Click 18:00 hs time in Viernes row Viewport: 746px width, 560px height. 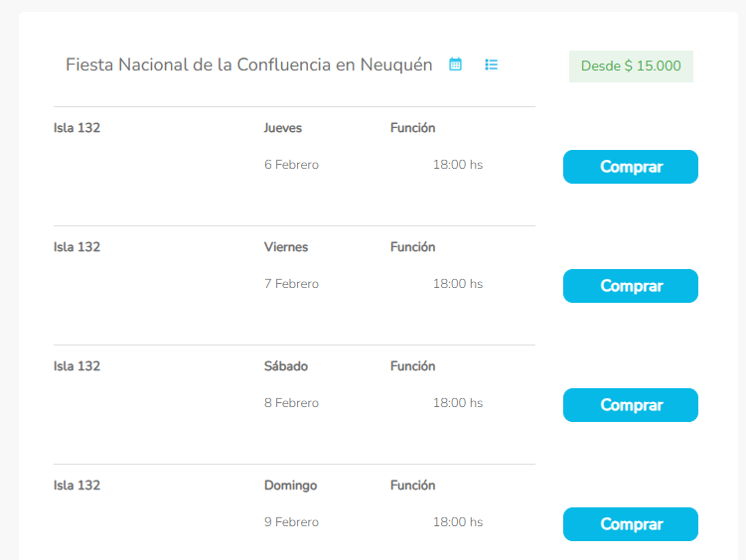coord(457,284)
